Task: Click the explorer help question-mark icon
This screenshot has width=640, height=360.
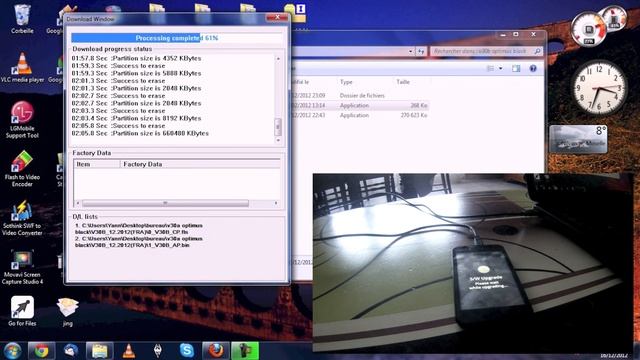Action: tap(533, 69)
